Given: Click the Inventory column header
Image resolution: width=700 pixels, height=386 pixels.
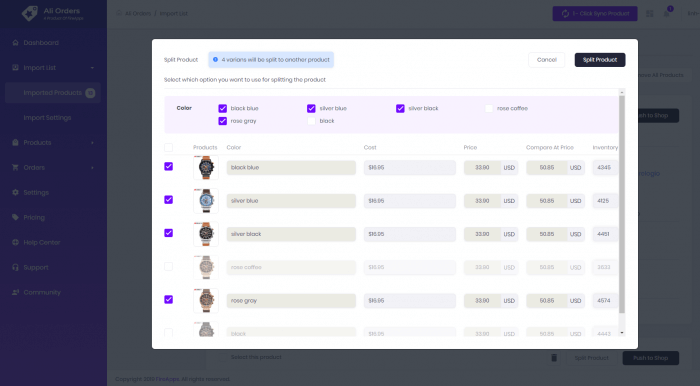Looking at the screenshot, I should 605,147.
